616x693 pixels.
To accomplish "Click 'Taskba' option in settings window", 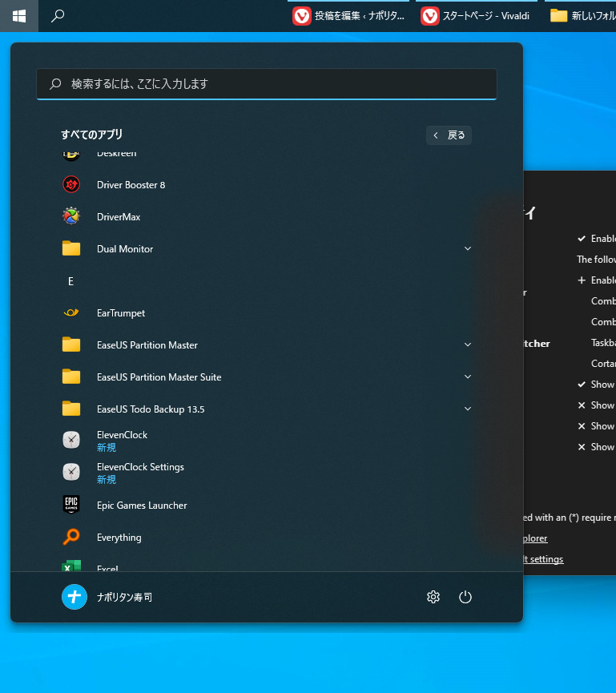I will pos(603,343).
